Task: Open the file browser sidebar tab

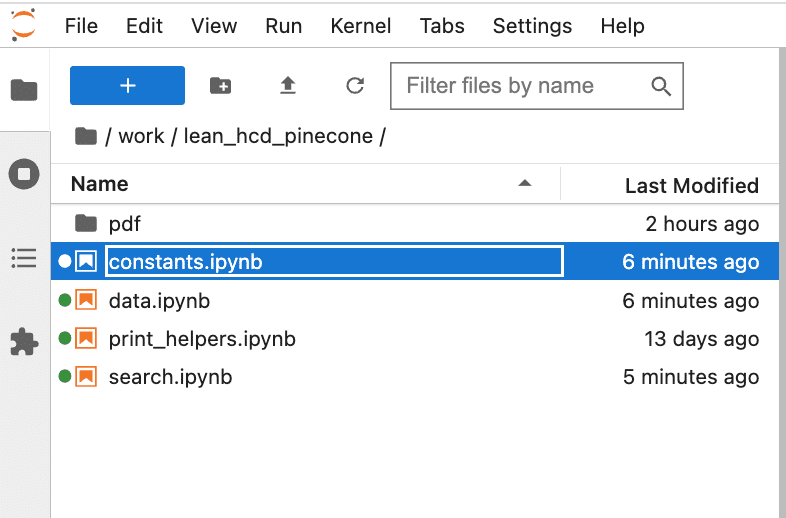Action: pos(24,90)
